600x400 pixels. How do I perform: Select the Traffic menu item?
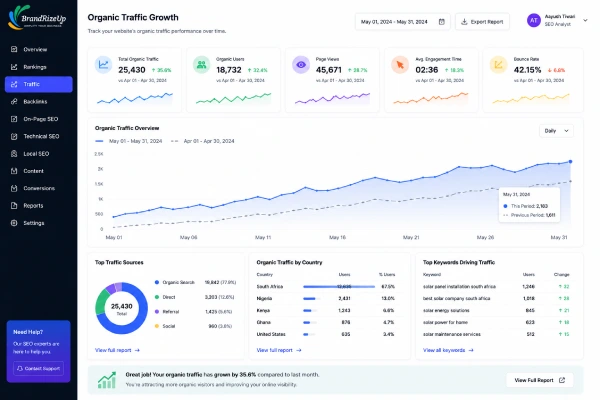(39, 84)
